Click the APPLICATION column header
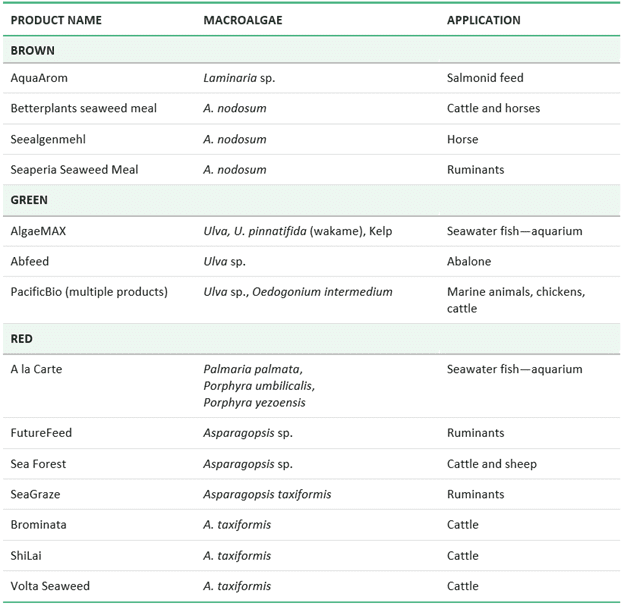This screenshot has width=624, height=606. click(x=484, y=20)
